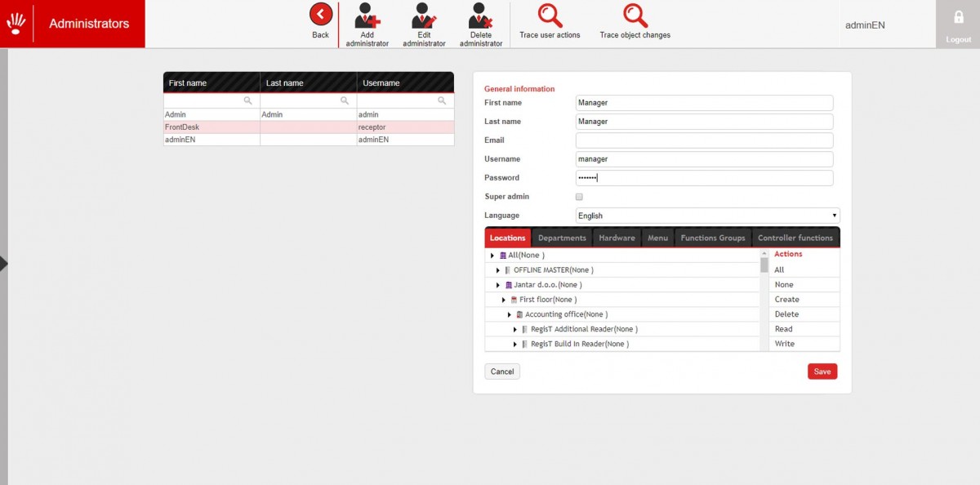The width and height of the screenshot is (980, 485).
Task: Expand RegisT Build In Reader node
Action: click(x=515, y=344)
